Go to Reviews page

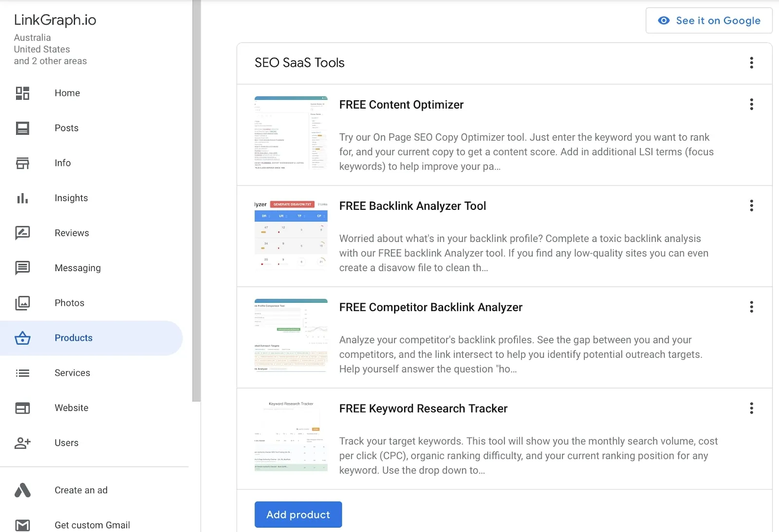(72, 233)
